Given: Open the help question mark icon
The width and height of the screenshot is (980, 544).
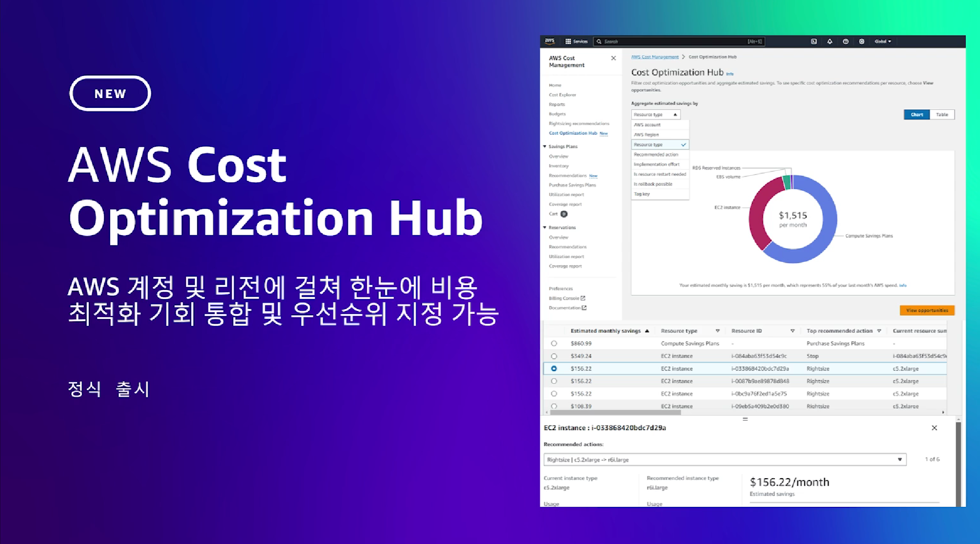Looking at the screenshot, I should (845, 41).
